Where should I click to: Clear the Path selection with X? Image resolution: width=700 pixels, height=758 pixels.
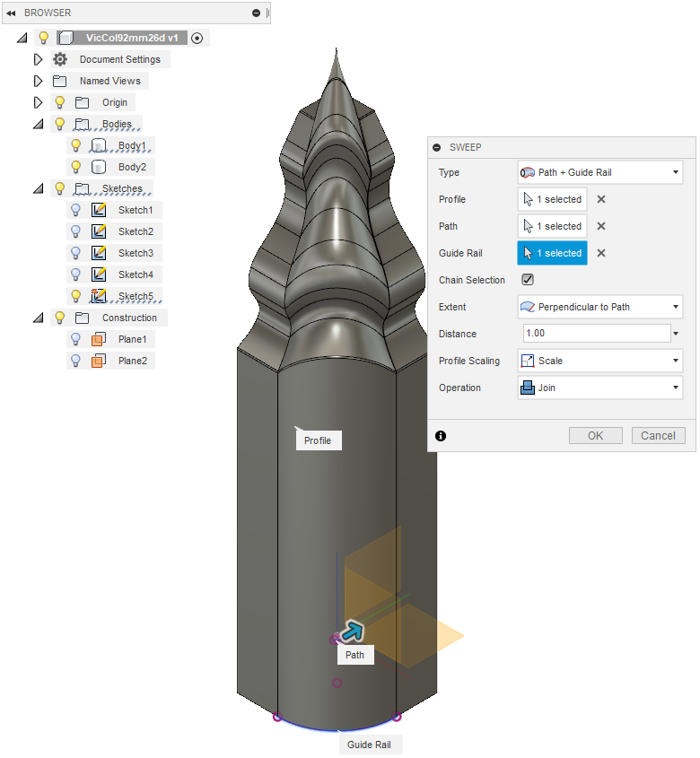pyautogui.click(x=600, y=226)
